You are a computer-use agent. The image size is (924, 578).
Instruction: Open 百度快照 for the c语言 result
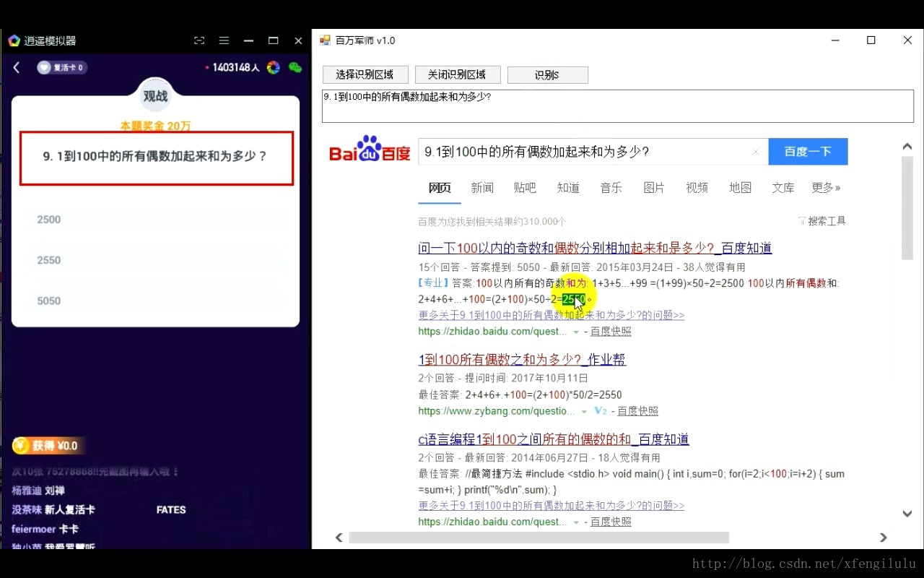(611, 522)
